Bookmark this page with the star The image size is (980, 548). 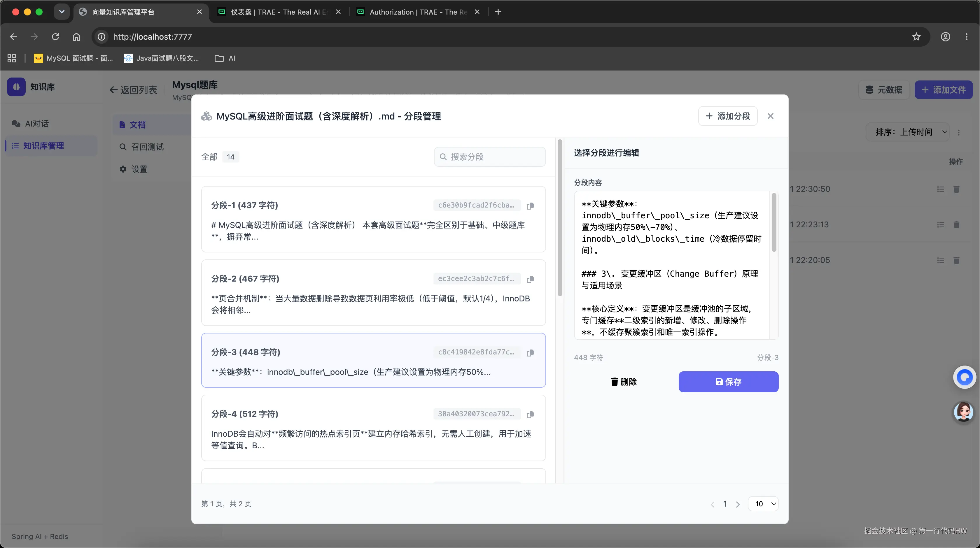tap(916, 36)
